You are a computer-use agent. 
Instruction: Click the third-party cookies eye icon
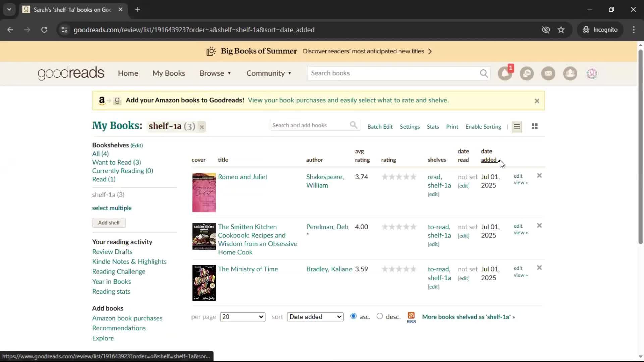tap(546, 30)
